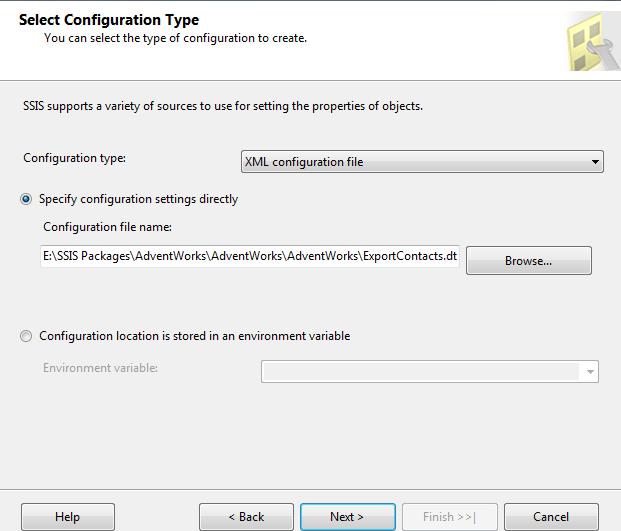Click the subtitle about selecting configuration type
Screen dimensions: 621x531
click(175, 38)
